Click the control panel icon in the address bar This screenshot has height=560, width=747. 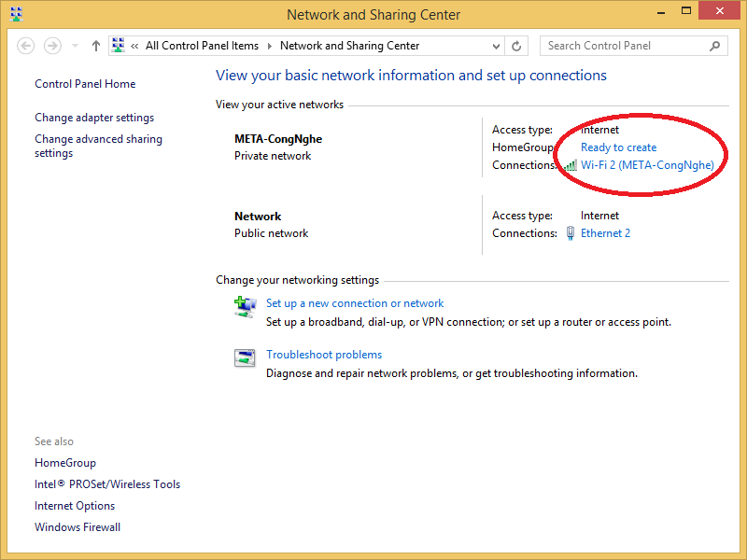pos(119,45)
